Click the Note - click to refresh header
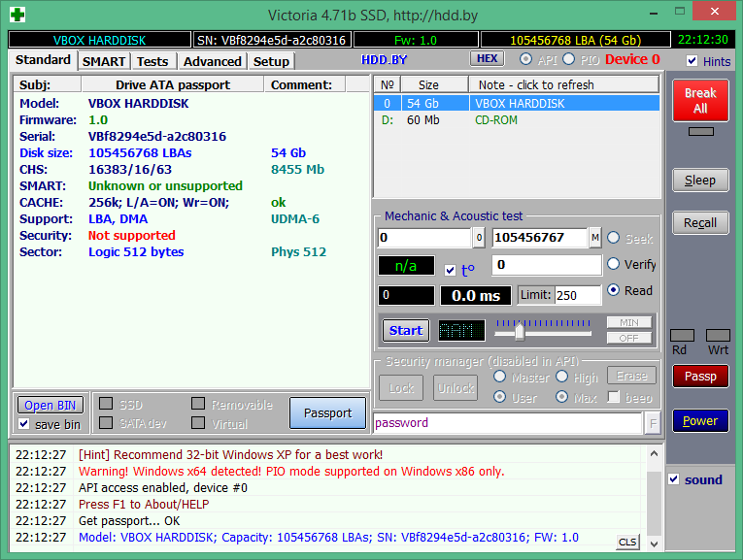The image size is (743, 560). 564,85
